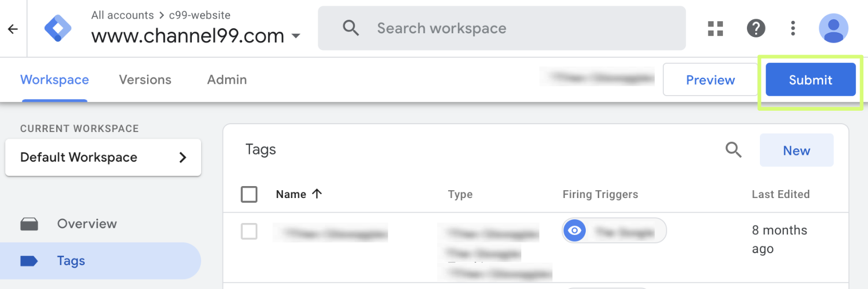Toggle the select-all tags checkbox
868x289 pixels.
[249, 194]
